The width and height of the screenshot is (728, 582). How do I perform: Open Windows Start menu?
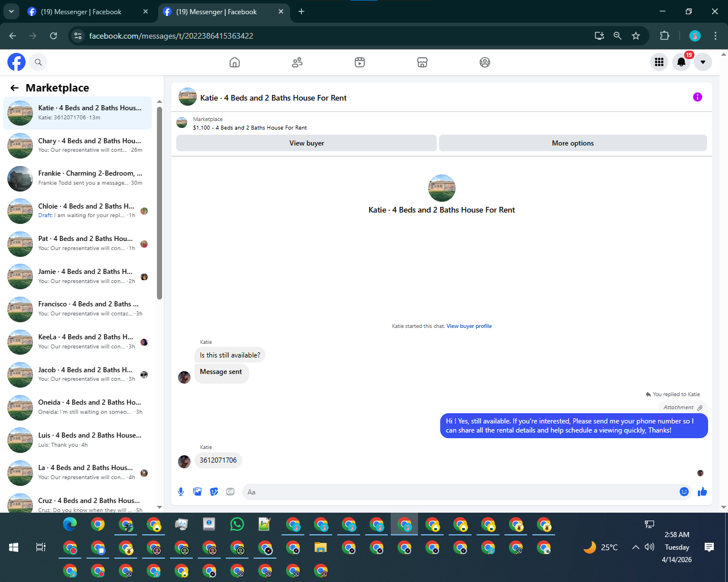point(14,547)
